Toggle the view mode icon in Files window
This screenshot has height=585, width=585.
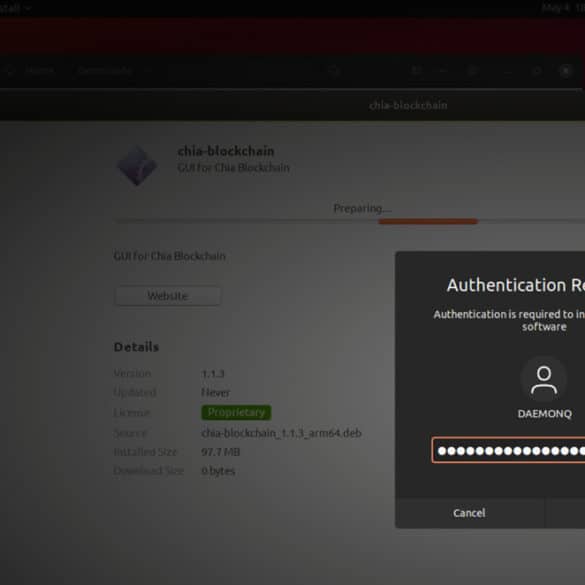416,71
